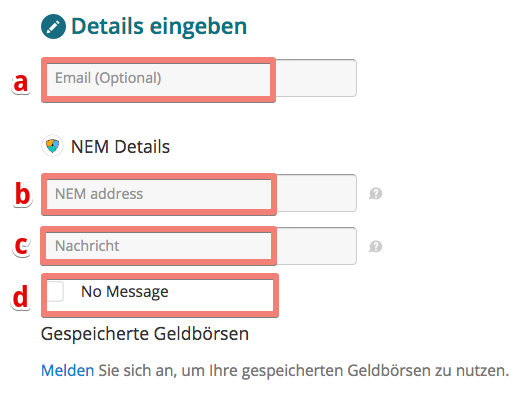Click the NEM Details section title
516x393 pixels.
120,147
